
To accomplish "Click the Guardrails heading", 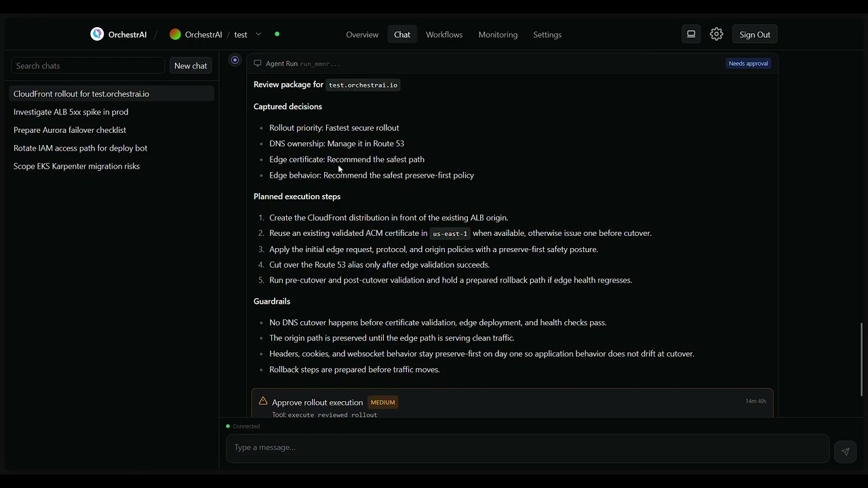I will click(272, 301).
